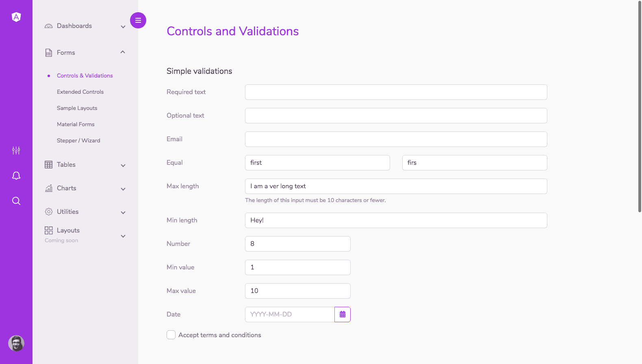Click the Forms document icon
Image resolution: width=642 pixels, height=364 pixels.
tap(48, 52)
